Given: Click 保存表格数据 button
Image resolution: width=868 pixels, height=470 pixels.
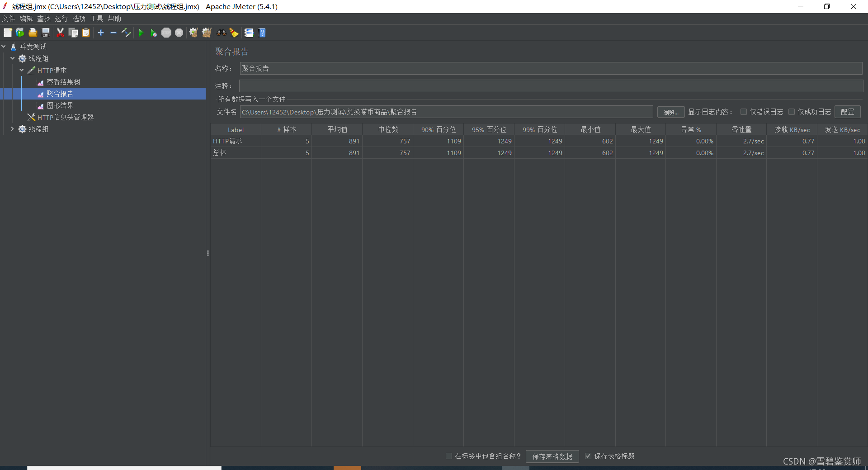Looking at the screenshot, I should click(552, 456).
